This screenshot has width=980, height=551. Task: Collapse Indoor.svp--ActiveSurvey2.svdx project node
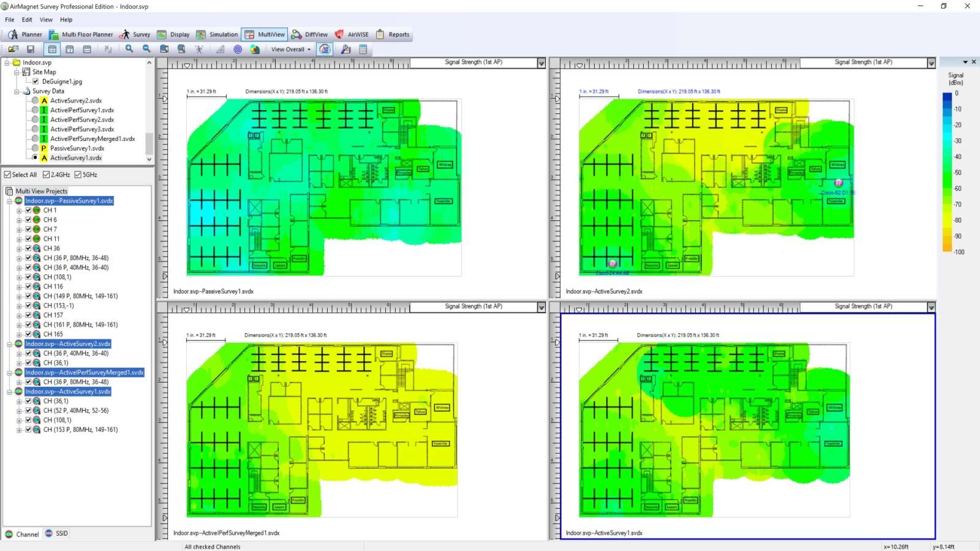[x=10, y=344]
